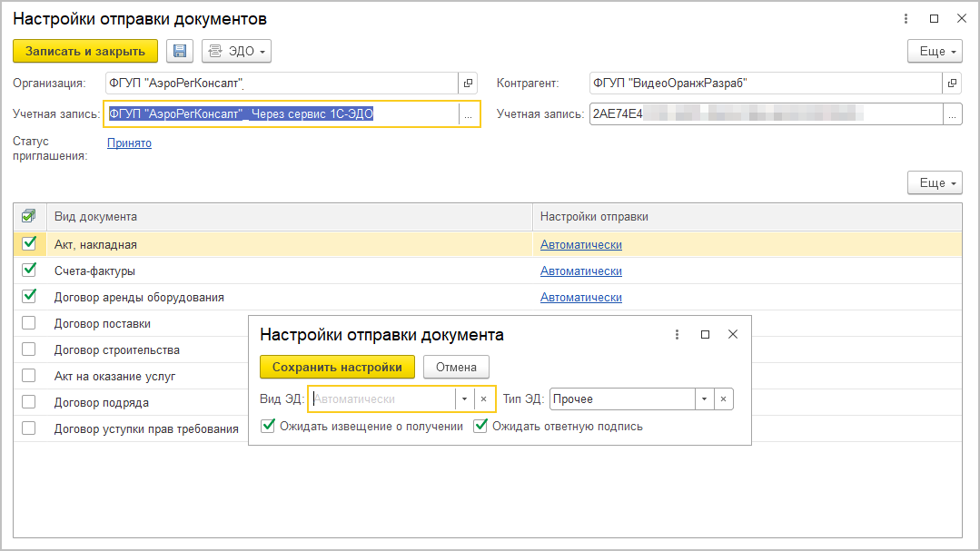This screenshot has width=980, height=551.
Task: Clear the Тип ЭД field
Action: pos(723,399)
